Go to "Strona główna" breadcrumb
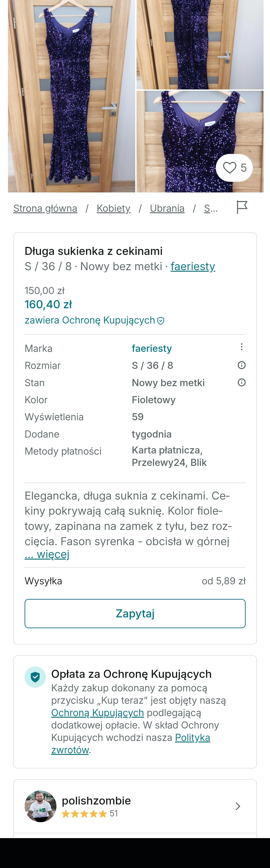The width and height of the screenshot is (270, 868). pyautogui.click(x=45, y=208)
